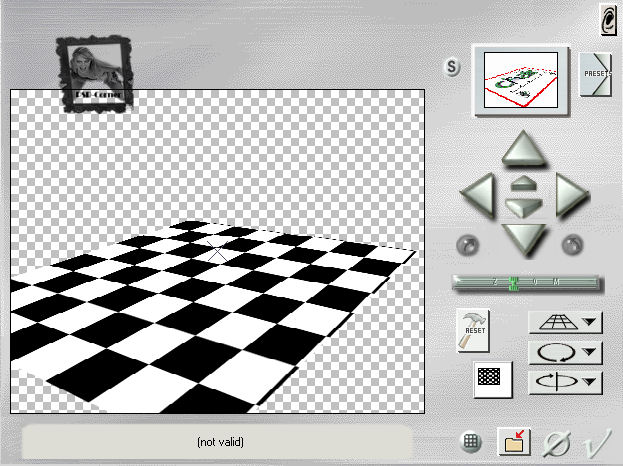
Task: Click the zoom slider handle
Action: coord(514,283)
